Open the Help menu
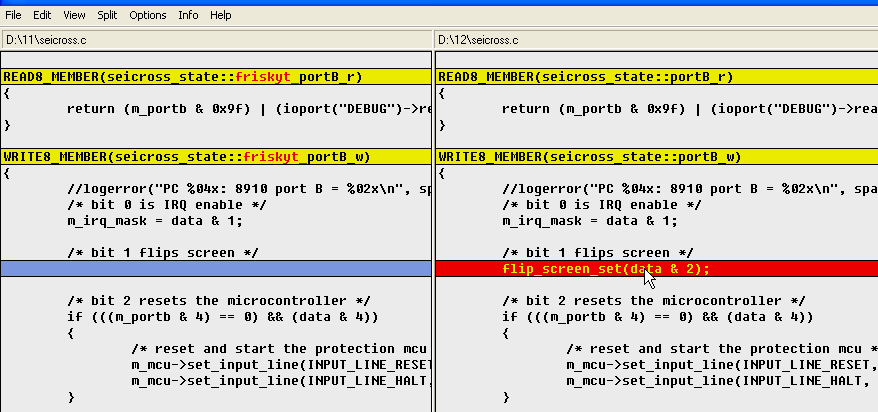This screenshot has width=878, height=412. coord(221,15)
